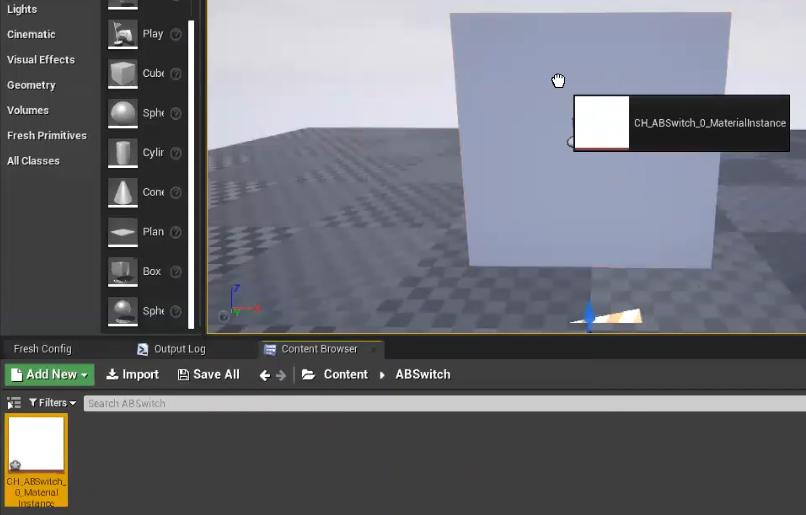Screen dimensions: 806x515
Task: Open help for Cone actor
Action: point(176,193)
